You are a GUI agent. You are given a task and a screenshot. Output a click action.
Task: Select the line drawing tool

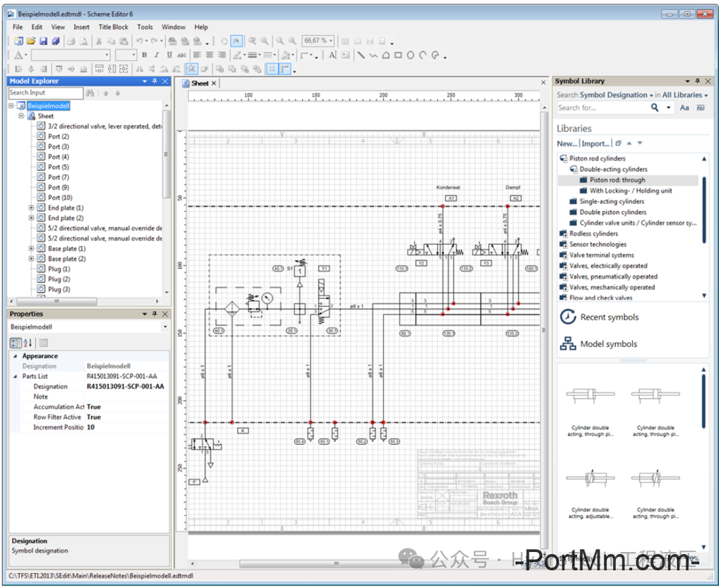point(361,55)
